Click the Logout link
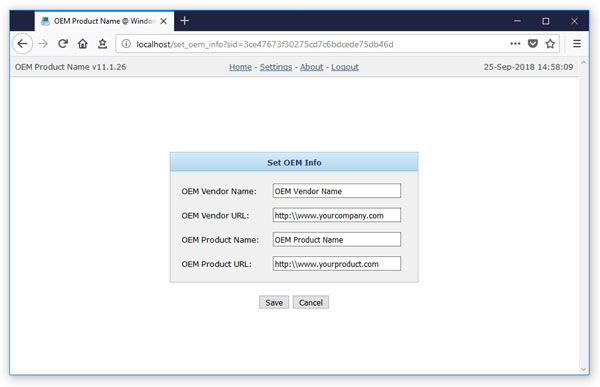Viewport: 600px width, 387px height. 345,67
